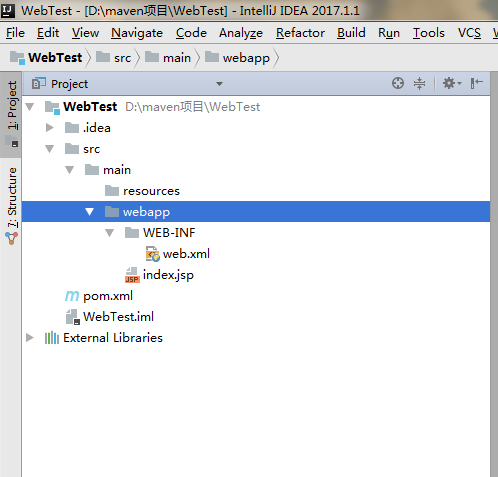Collapse the WebTest root node arrow
The image size is (498, 477).
[30, 107]
